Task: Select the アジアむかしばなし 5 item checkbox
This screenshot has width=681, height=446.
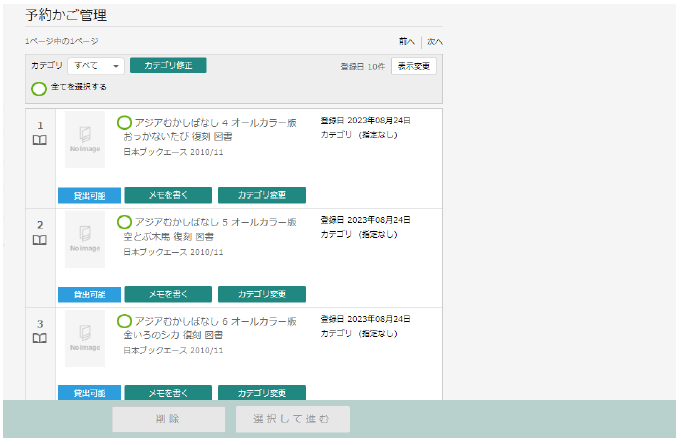Action: click(x=124, y=222)
